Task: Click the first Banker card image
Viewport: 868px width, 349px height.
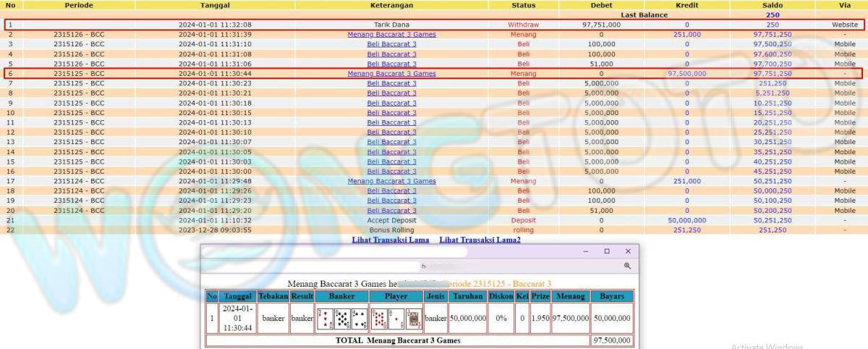Action: (325, 319)
